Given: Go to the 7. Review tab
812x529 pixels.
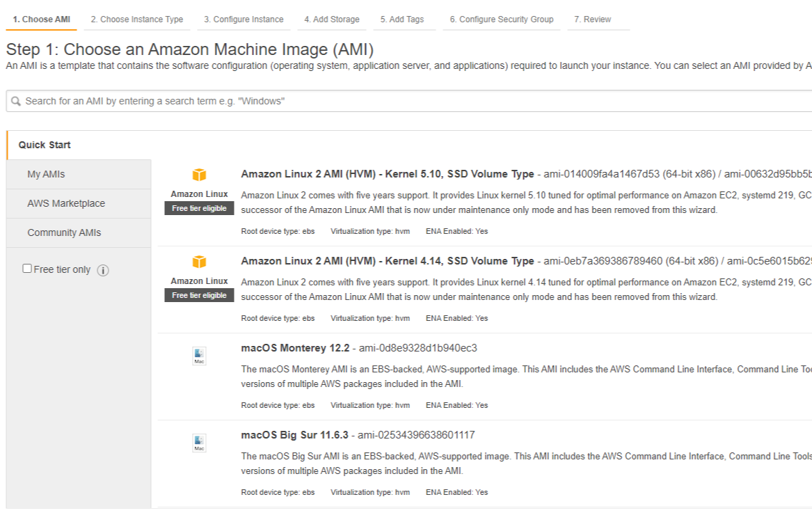Looking at the screenshot, I should 592,19.
